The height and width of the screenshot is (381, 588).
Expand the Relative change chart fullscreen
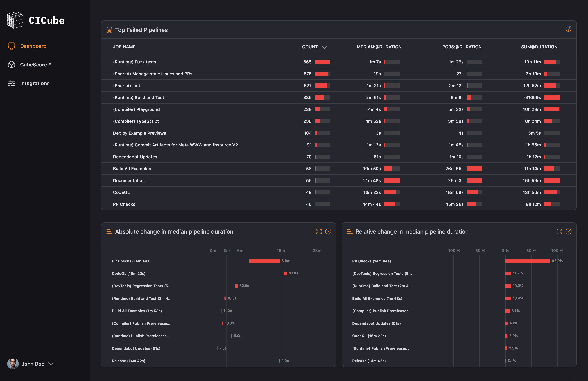click(559, 231)
